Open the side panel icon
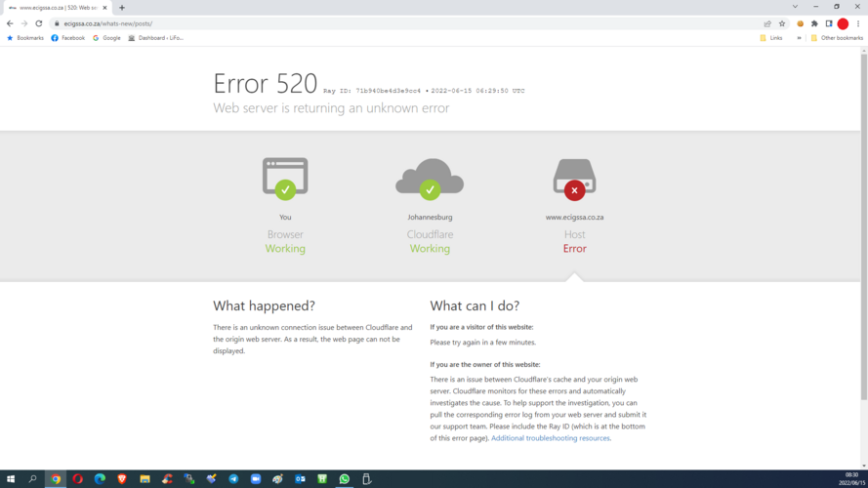This screenshot has width=868, height=488. 829,23
